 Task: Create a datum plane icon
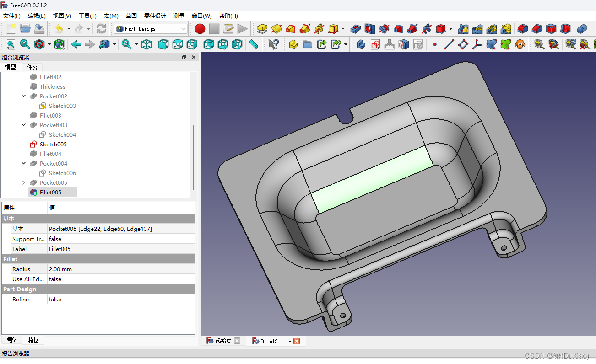[463, 44]
